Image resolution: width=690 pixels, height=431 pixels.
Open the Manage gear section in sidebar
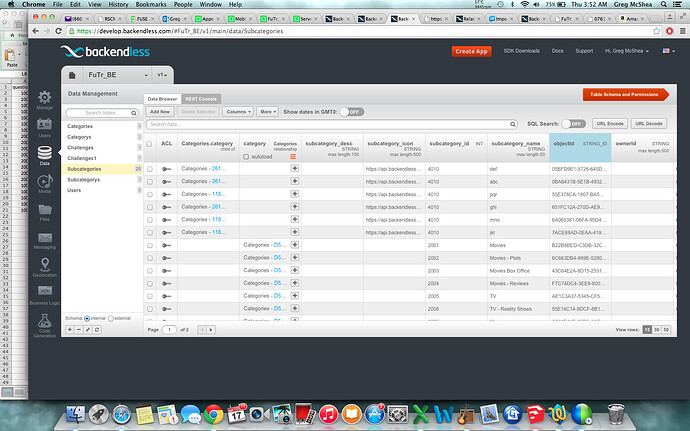[44, 100]
